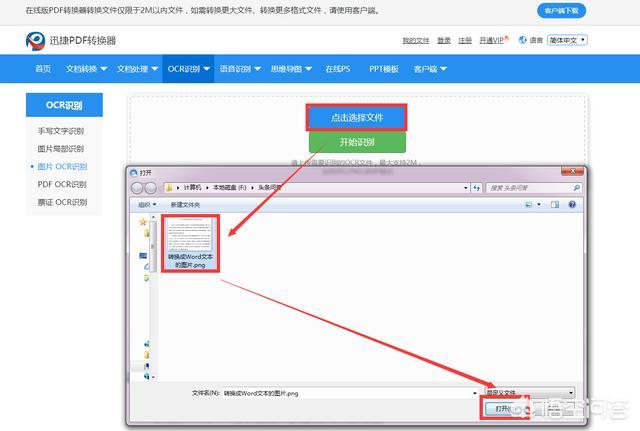Click 计算机 in the path bar

192,187
